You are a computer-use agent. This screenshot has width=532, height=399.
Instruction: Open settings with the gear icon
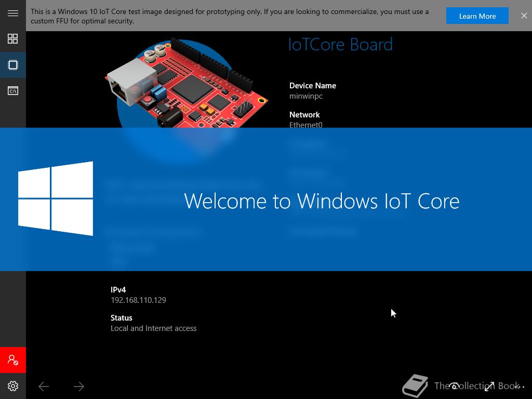click(x=13, y=386)
